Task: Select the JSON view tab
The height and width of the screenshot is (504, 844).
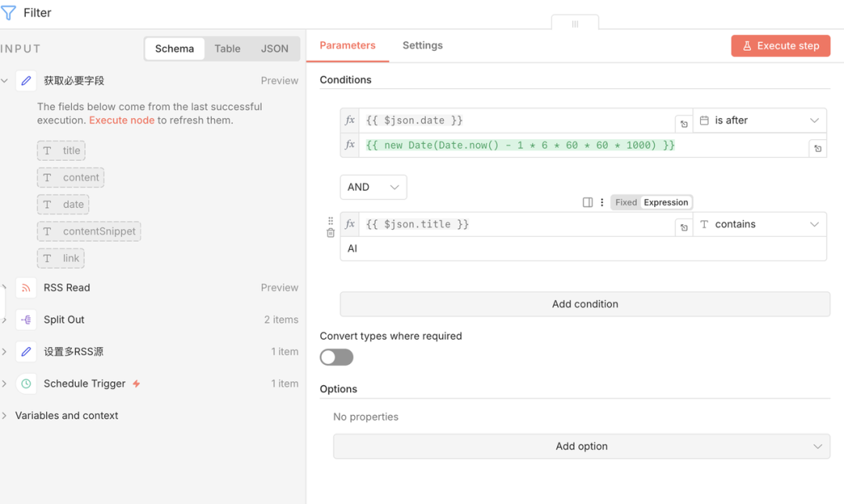Action: click(x=274, y=48)
